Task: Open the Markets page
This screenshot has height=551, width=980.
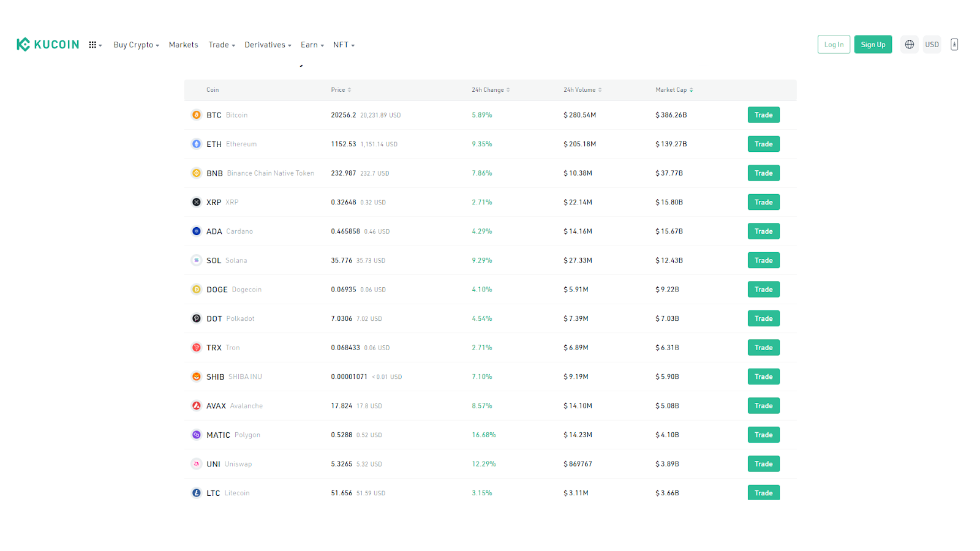Action: click(x=183, y=45)
